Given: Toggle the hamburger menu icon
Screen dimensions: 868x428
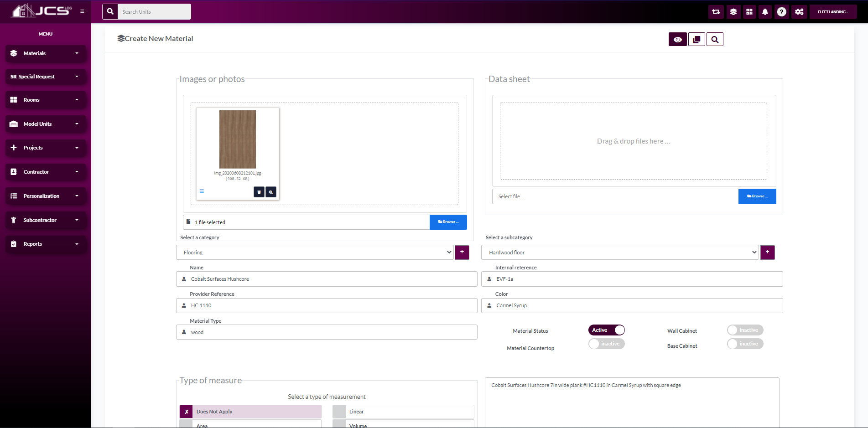Looking at the screenshot, I should (x=82, y=11).
